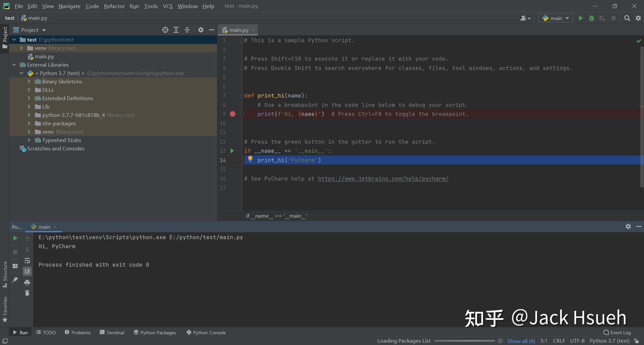Click the green run gutter arrow on line 13

tap(232, 151)
